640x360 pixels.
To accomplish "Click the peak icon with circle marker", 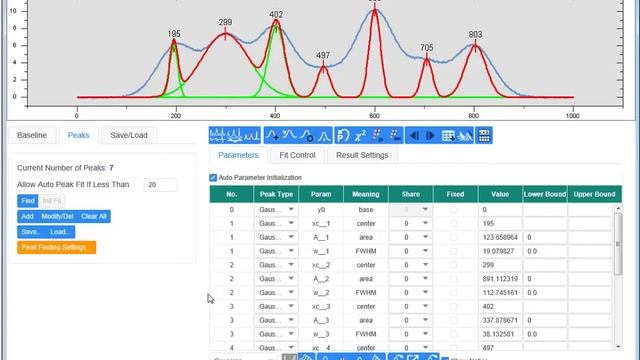I will [x=307, y=136].
